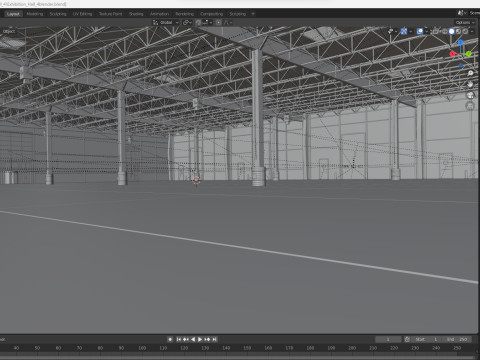Open the Compositing workspace tab

(212, 14)
